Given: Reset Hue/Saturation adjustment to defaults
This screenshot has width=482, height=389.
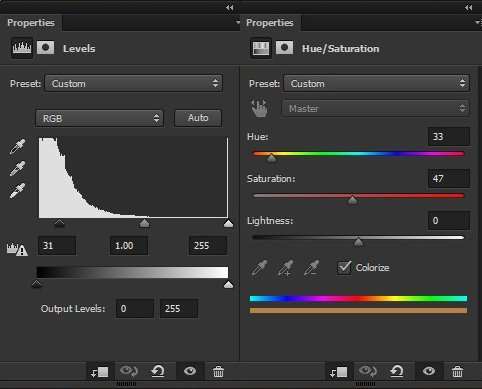Looking at the screenshot, I should [x=396, y=371].
